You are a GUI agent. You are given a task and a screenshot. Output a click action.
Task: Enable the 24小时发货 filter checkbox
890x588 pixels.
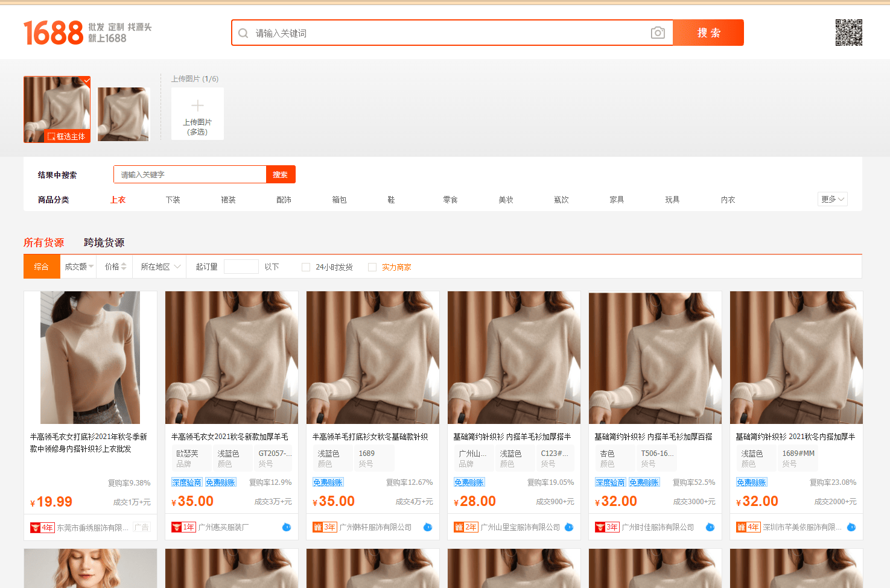click(306, 267)
